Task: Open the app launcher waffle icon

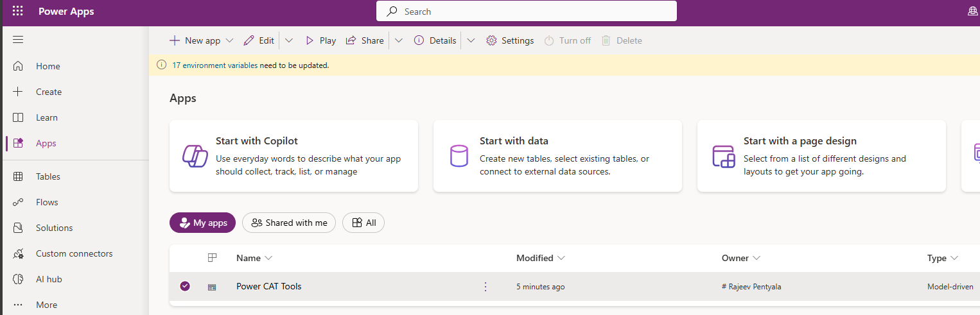Action: pos(18,12)
